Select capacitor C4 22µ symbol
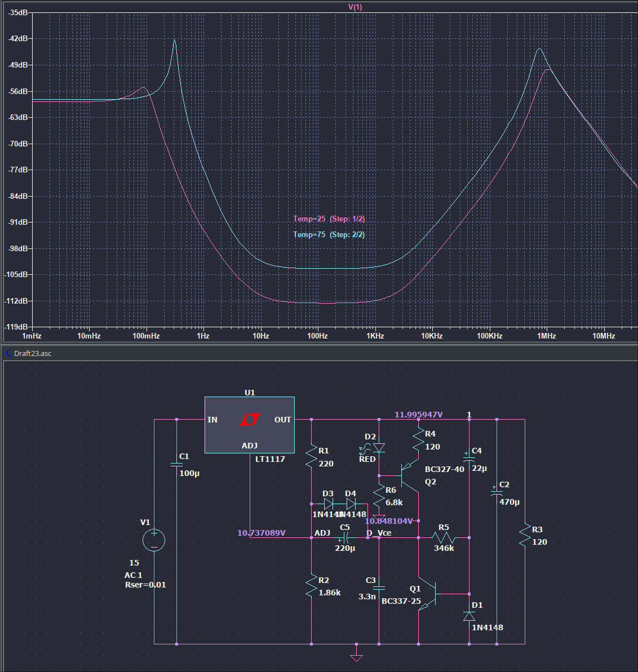The width and height of the screenshot is (638, 672). pyautogui.click(x=469, y=458)
